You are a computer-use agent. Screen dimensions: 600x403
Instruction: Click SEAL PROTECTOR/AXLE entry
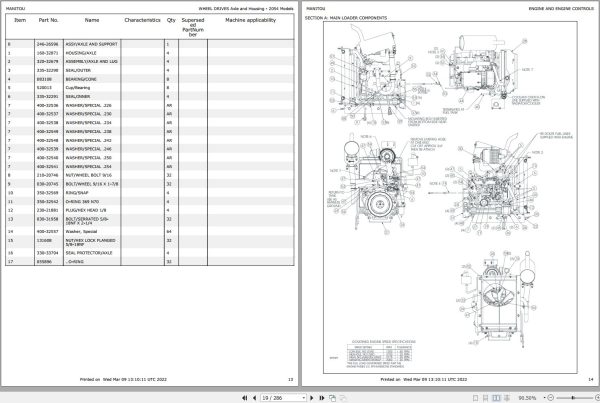tap(89, 253)
